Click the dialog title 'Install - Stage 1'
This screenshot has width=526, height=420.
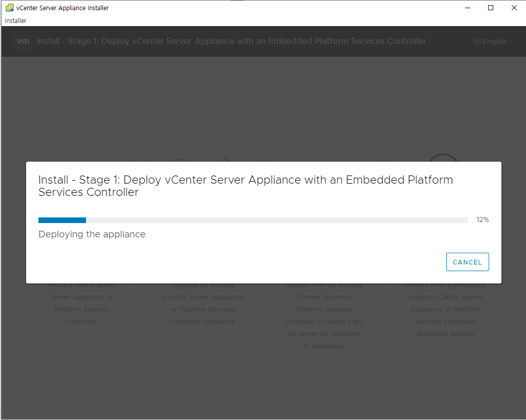245,186
